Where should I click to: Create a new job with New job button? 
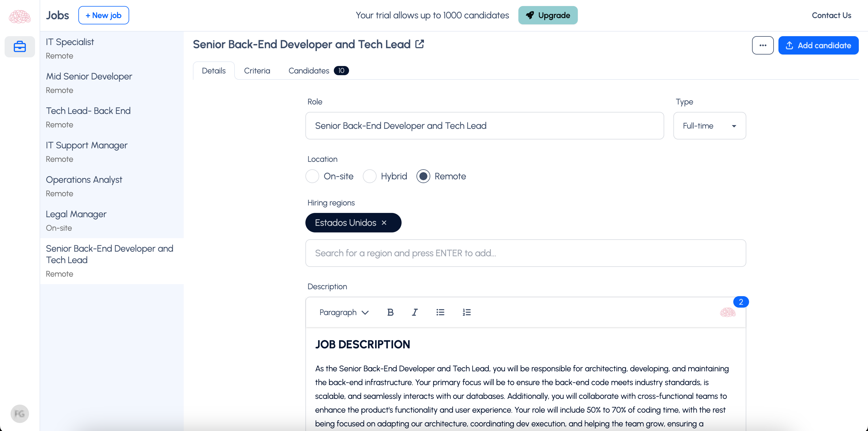pyautogui.click(x=103, y=15)
